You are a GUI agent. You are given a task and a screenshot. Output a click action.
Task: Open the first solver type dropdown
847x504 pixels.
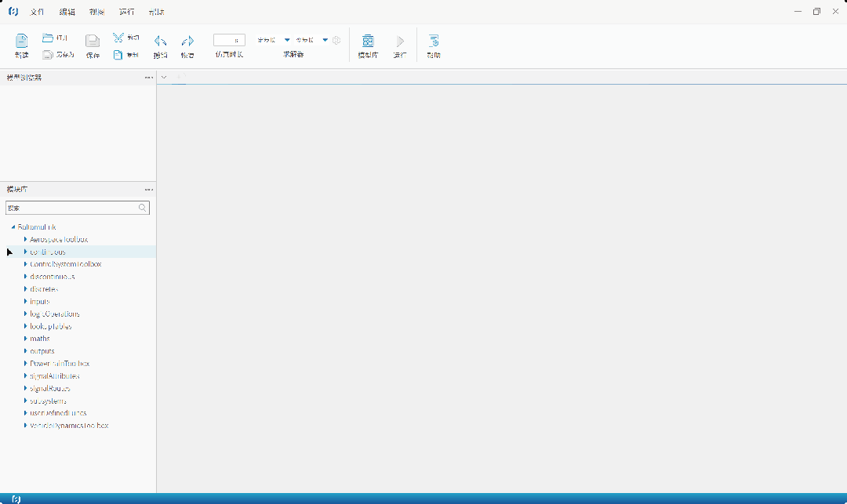coord(287,40)
